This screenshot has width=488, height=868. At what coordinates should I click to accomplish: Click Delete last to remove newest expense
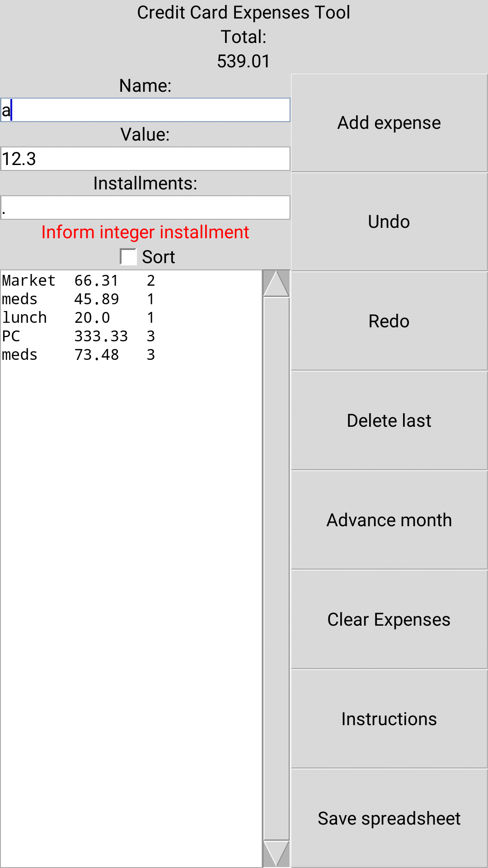[x=389, y=420]
